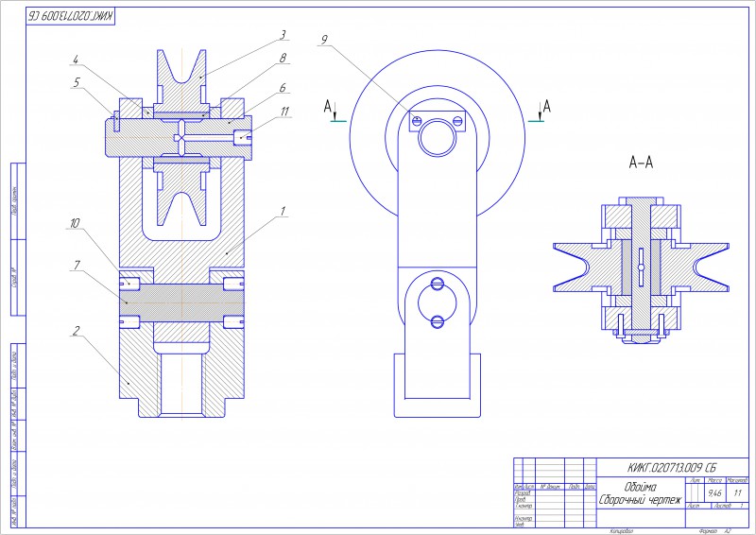Screen dimensions: 756x535
Task: Click callout number 4 label
Action: pyautogui.click(x=76, y=60)
